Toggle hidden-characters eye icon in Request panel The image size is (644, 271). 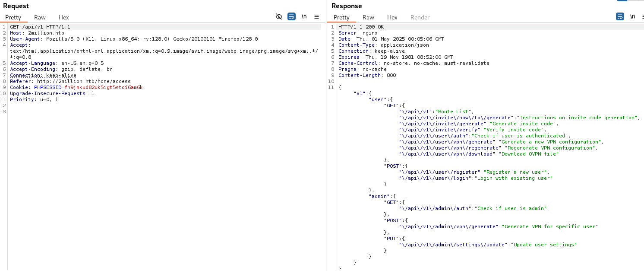tap(279, 16)
